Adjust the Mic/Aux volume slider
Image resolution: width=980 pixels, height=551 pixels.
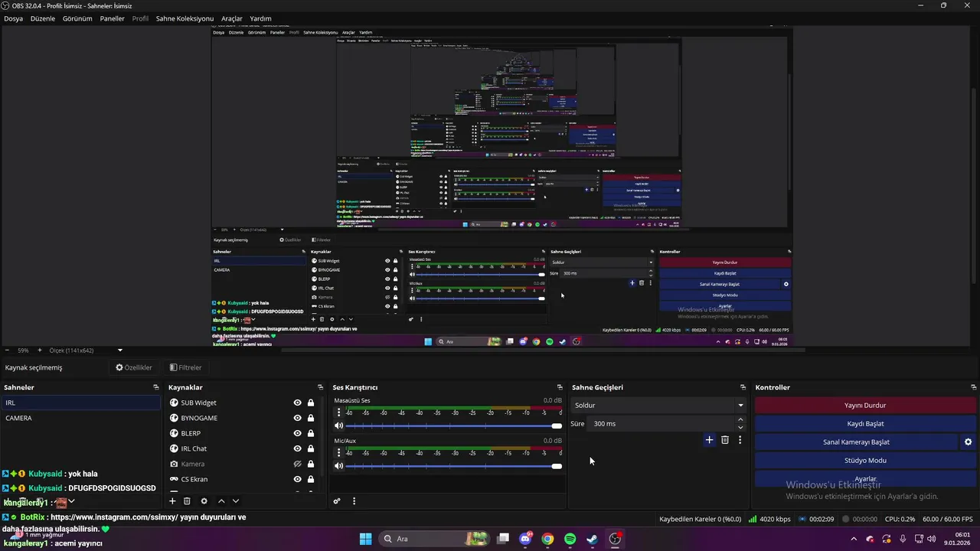click(454, 466)
